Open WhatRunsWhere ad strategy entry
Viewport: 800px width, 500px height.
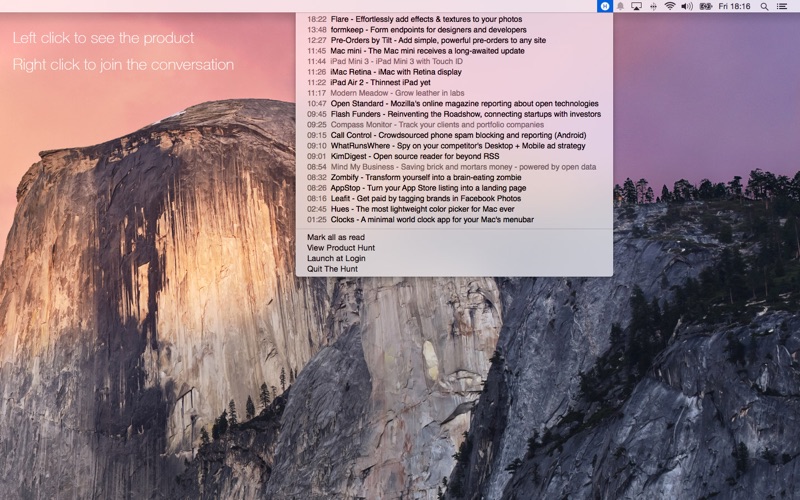click(454, 146)
